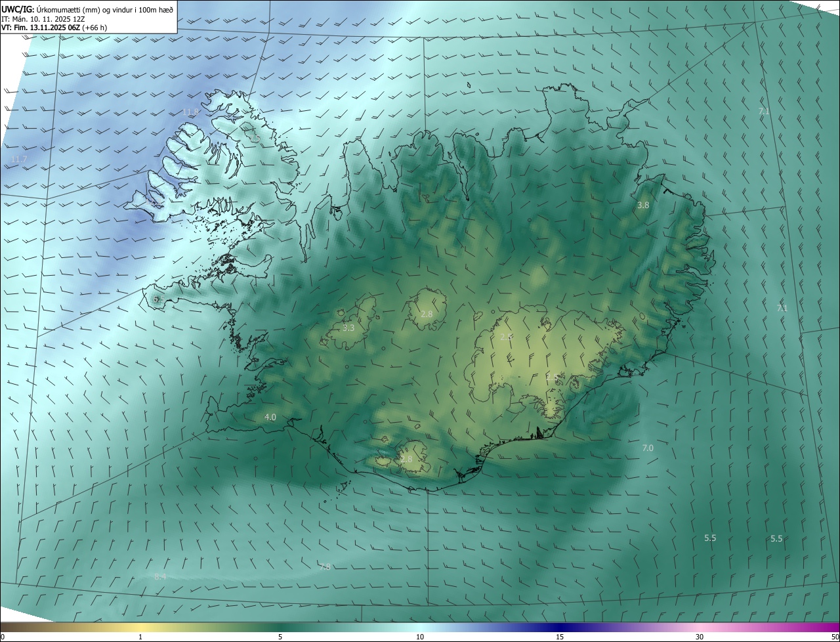Click the precipitation color scale bar
Image resolution: width=840 pixels, height=642 pixels.
click(x=420, y=627)
